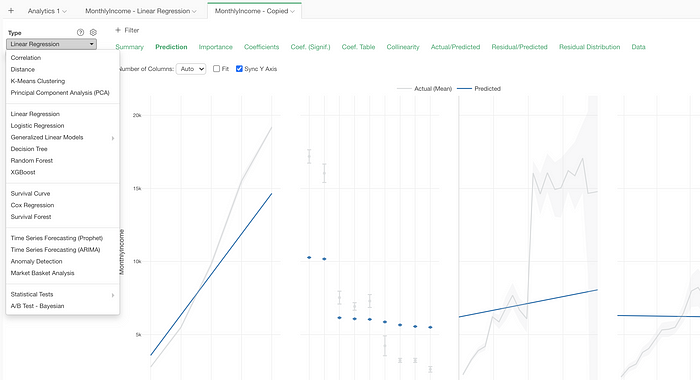The image size is (700, 380).
Task: Click the plus icon to add analytics
Action: (x=11, y=11)
